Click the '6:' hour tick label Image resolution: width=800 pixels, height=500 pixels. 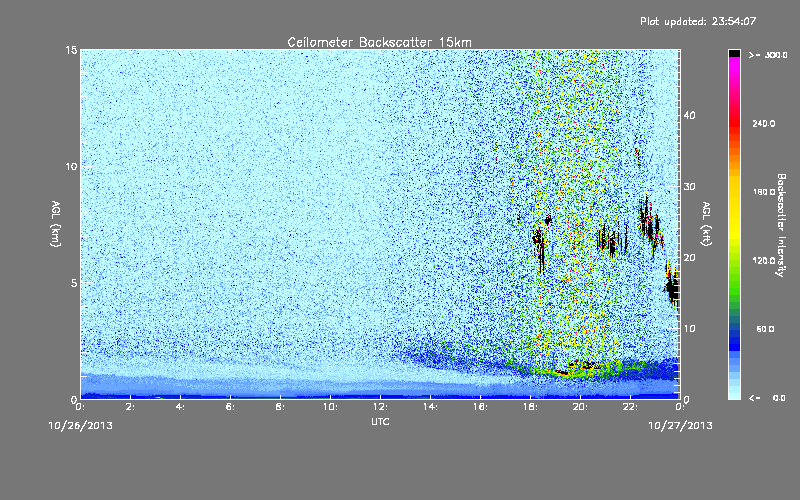click(x=231, y=407)
